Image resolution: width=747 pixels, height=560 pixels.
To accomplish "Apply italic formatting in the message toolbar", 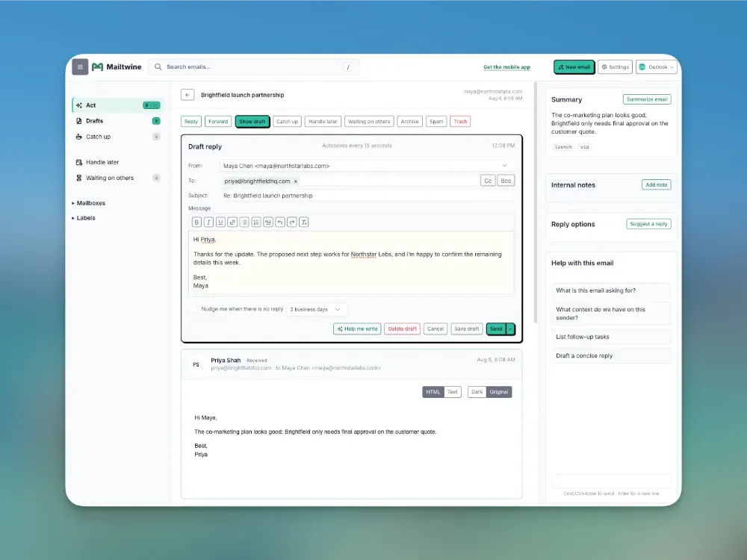I will [x=208, y=223].
